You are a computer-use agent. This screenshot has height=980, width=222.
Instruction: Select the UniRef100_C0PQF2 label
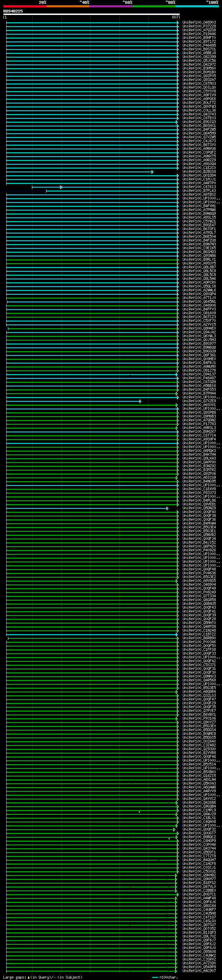pos(199,152)
